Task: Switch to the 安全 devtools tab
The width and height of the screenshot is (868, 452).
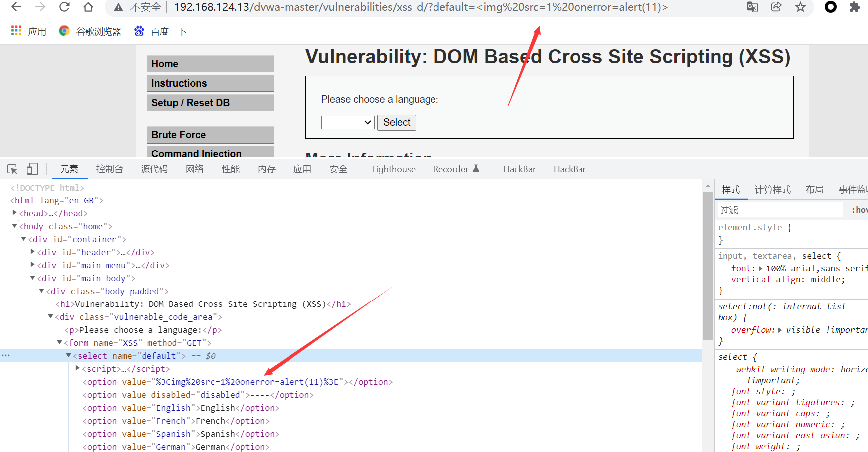Action: (338, 169)
